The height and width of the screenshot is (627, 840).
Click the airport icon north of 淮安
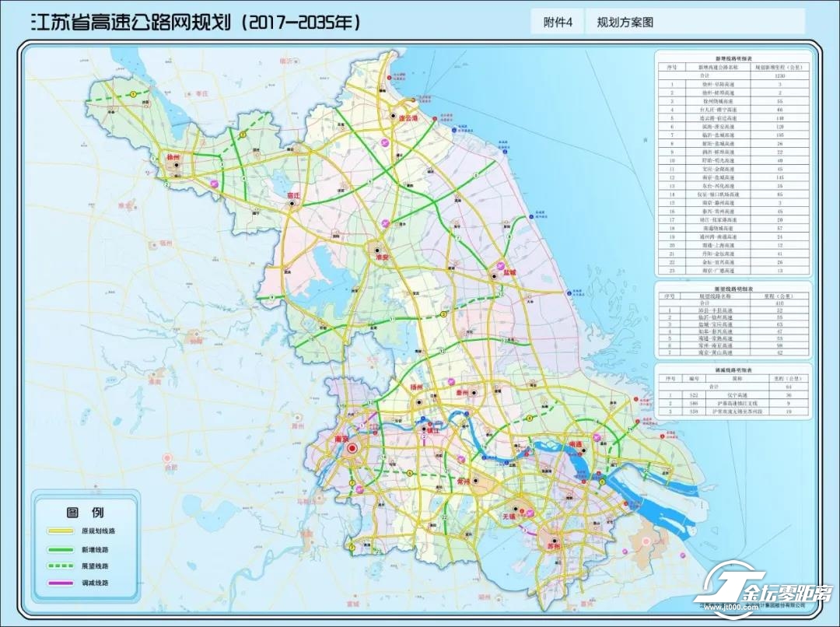coord(386,222)
